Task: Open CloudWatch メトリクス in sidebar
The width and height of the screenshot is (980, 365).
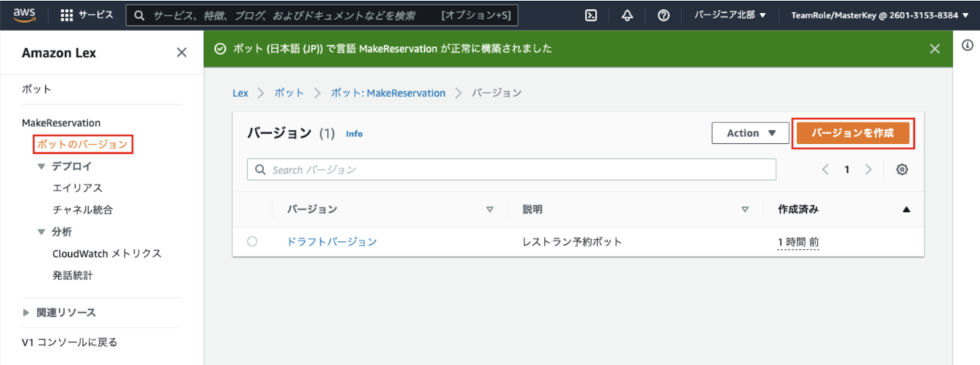Action: (x=106, y=253)
